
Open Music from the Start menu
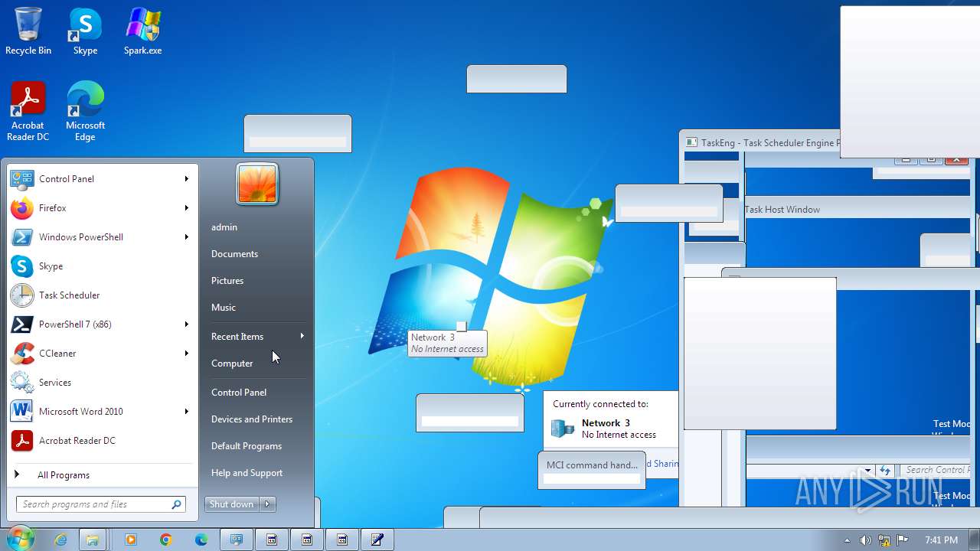[224, 308]
